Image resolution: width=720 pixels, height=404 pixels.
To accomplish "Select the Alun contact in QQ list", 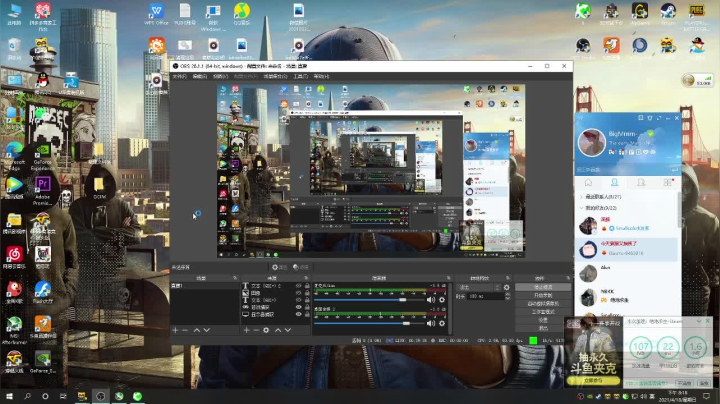I will click(x=627, y=274).
